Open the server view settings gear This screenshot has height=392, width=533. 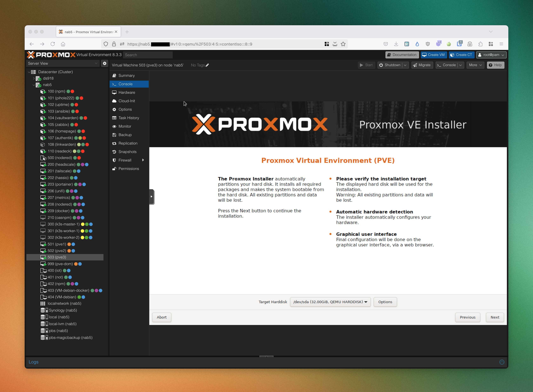pos(105,63)
